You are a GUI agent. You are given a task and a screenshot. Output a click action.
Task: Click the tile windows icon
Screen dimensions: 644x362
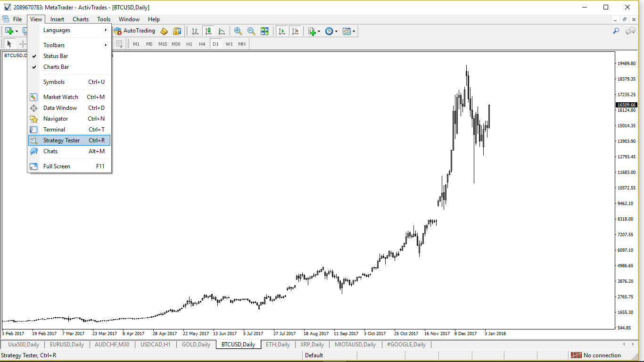264,31
